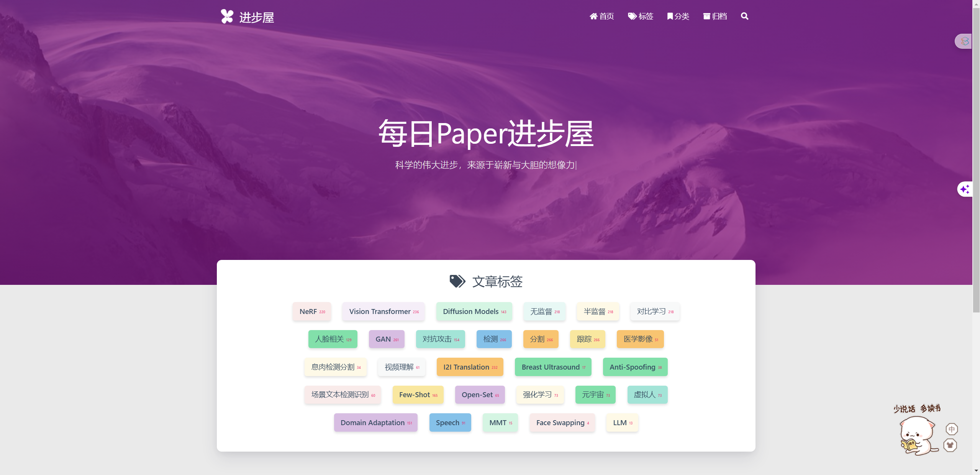This screenshot has width=980, height=475.
Task: Choose the 视频理解 tag
Action: pyautogui.click(x=402, y=367)
